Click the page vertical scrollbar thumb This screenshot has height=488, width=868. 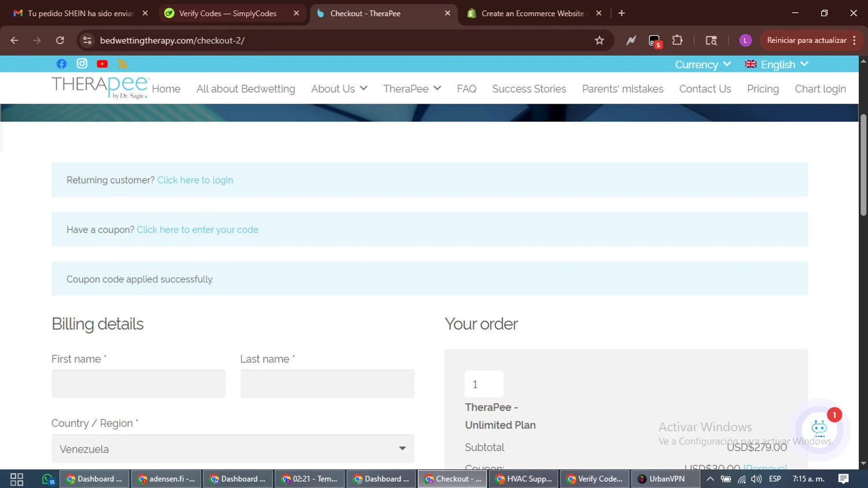[x=863, y=165]
